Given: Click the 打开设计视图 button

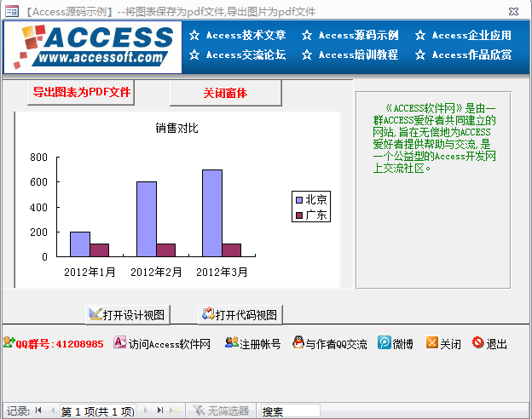Looking at the screenshot, I should click(x=128, y=315).
